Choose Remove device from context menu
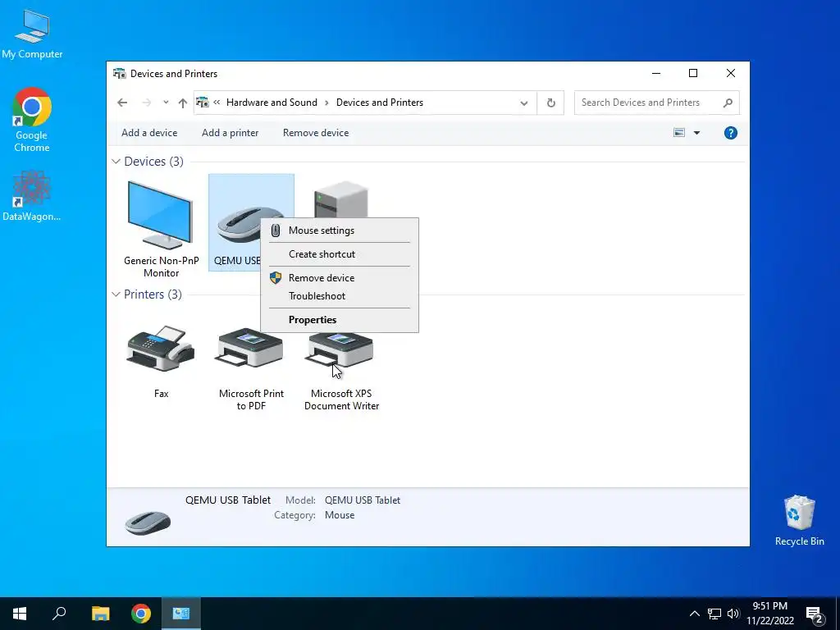 click(339, 277)
